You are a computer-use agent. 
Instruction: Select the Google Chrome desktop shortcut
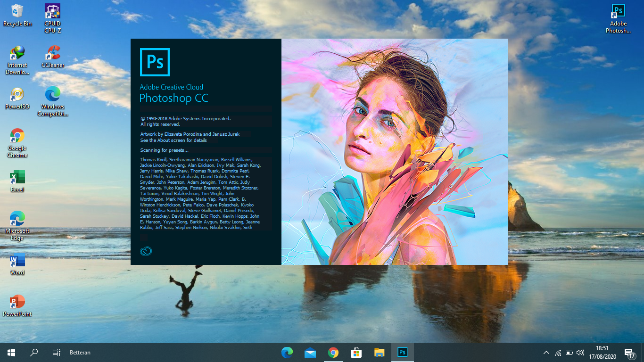tap(17, 143)
